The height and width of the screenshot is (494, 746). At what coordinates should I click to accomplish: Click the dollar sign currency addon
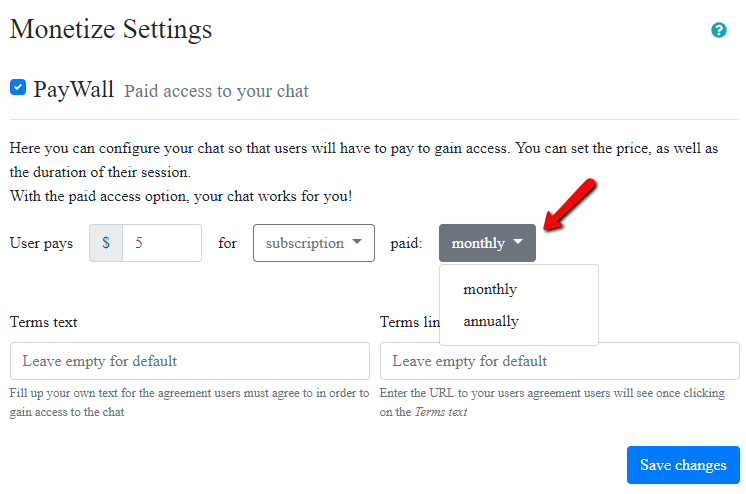tap(106, 243)
